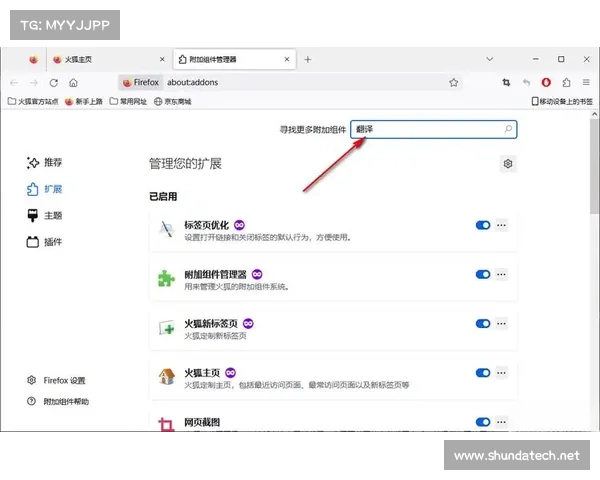Screen dimensions: 600x480
Task: Toggle off the 附加组件管理器 extension
Action: pos(483,274)
